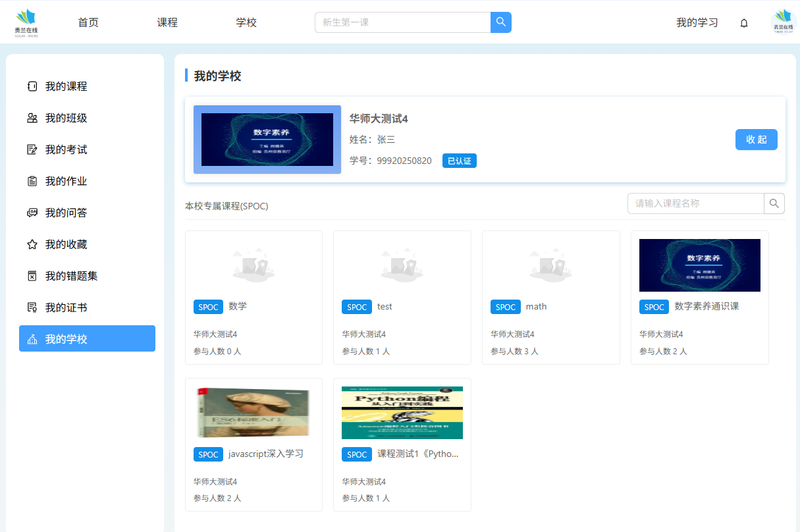The image size is (800, 532).
Task: Click the 我的学习 link in header
Action: 697,22
